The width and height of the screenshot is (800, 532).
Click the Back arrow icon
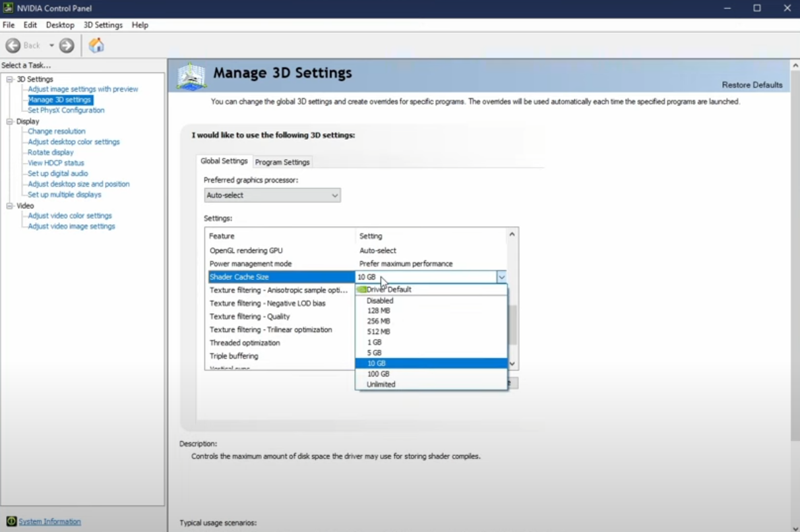pyautogui.click(x=13, y=45)
